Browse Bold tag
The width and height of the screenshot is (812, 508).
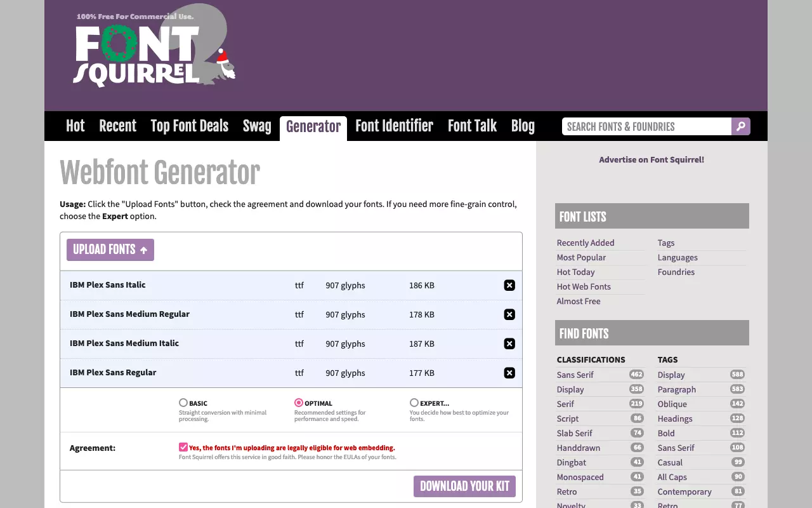(666, 433)
